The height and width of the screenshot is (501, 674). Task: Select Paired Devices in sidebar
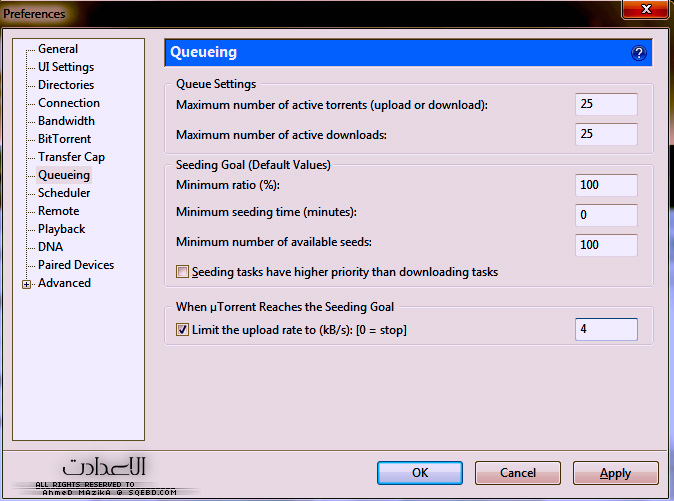[x=76, y=265]
